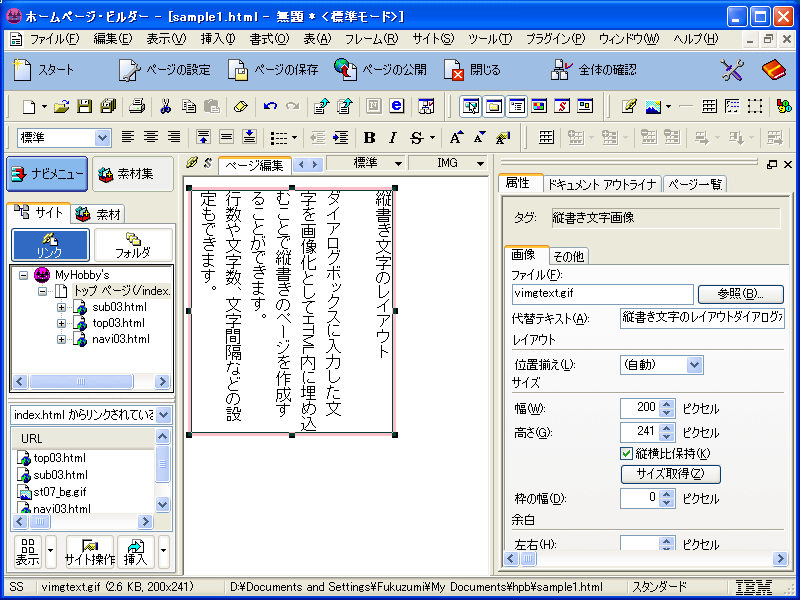
Task: Open the サイト(S) menu
Action: 433,39
